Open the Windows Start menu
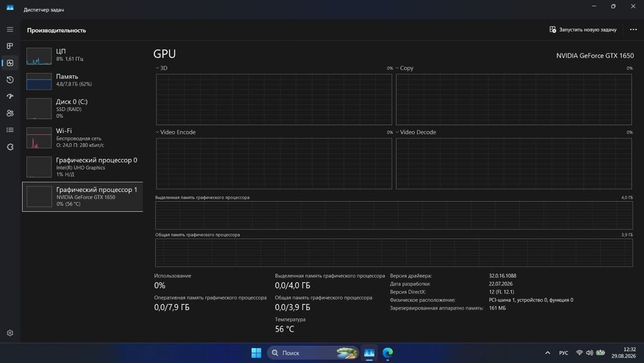 coord(256,353)
